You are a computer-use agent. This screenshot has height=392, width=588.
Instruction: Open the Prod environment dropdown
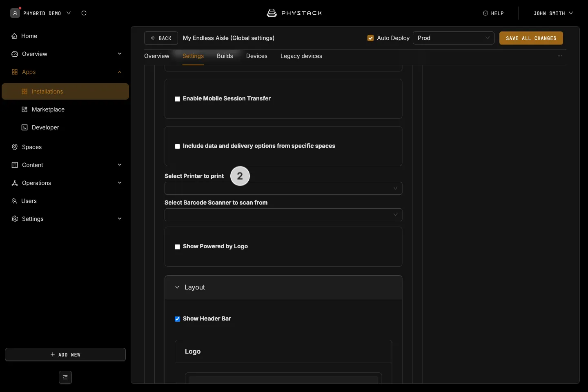click(x=454, y=38)
